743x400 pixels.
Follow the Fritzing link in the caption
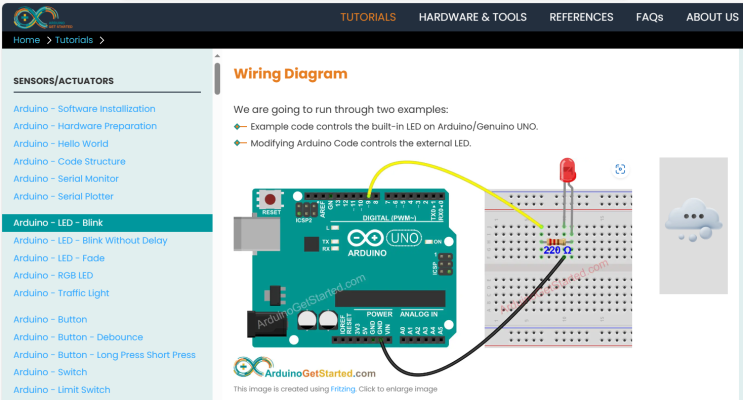tap(343, 389)
